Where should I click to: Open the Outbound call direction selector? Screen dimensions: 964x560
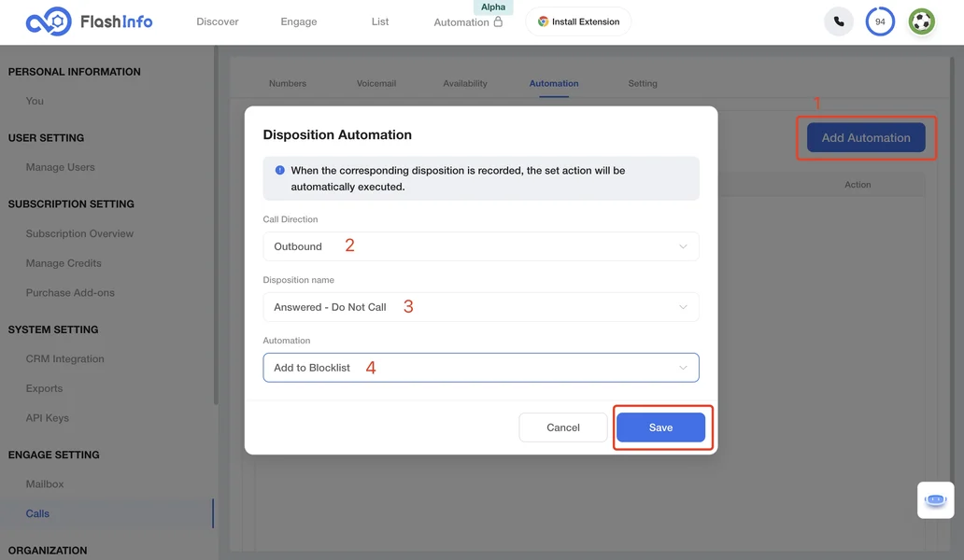pyautogui.click(x=481, y=246)
